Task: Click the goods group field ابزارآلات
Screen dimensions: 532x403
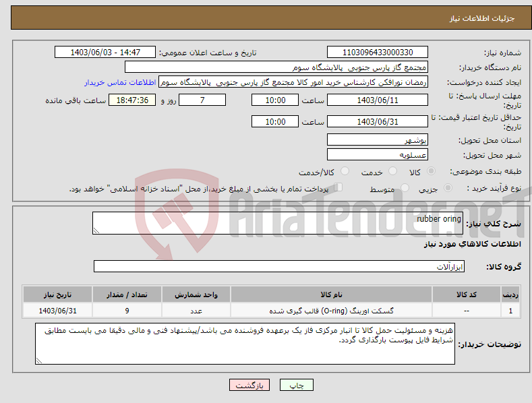Action: [279, 266]
